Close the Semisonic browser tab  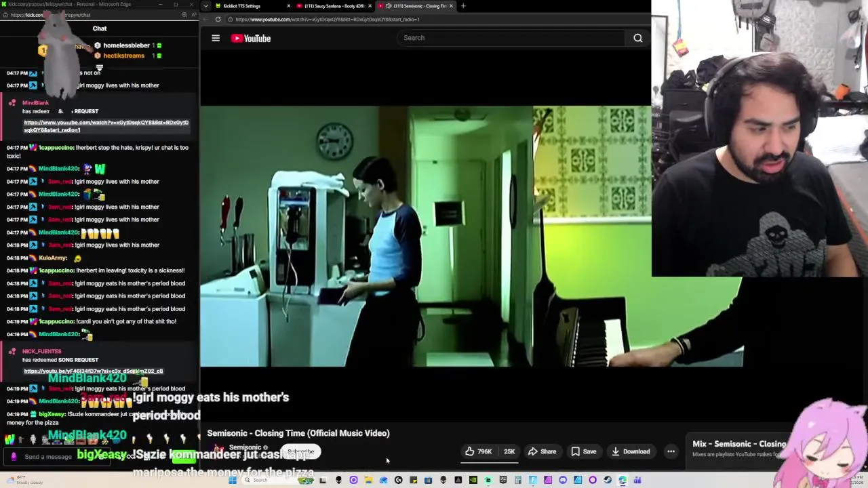(x=451, y=6)
